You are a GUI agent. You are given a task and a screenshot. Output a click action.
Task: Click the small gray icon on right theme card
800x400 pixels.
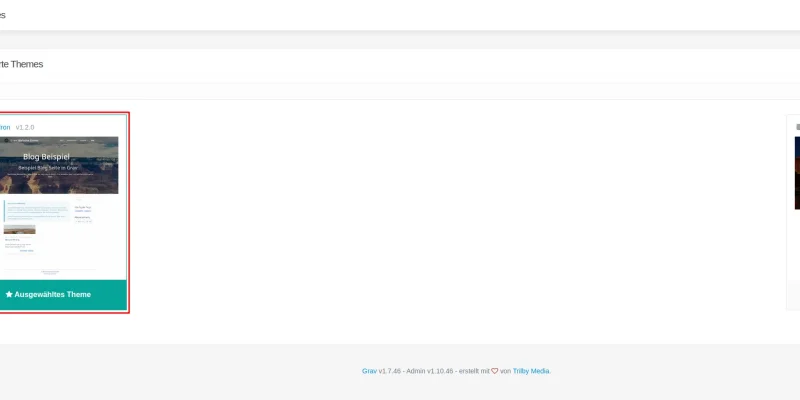tap(797, 127)
